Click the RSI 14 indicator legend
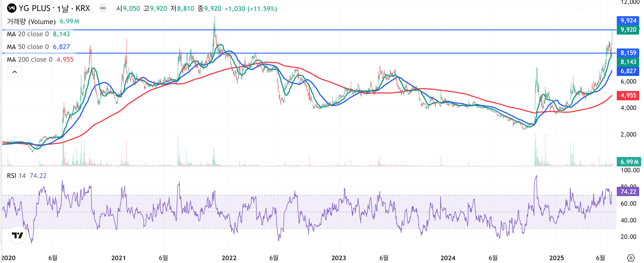The height and width of the screenshot is (263, 644). pyautogui.click(x=16, y=176)
